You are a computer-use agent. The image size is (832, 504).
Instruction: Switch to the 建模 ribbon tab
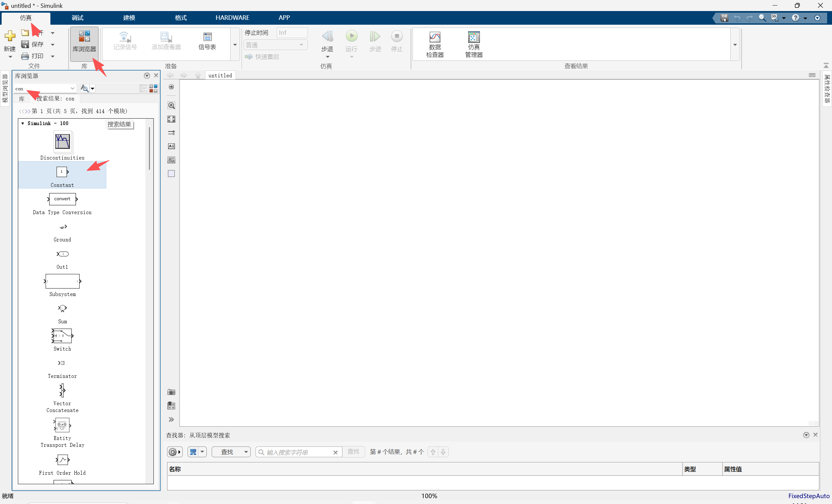[129, 18]
